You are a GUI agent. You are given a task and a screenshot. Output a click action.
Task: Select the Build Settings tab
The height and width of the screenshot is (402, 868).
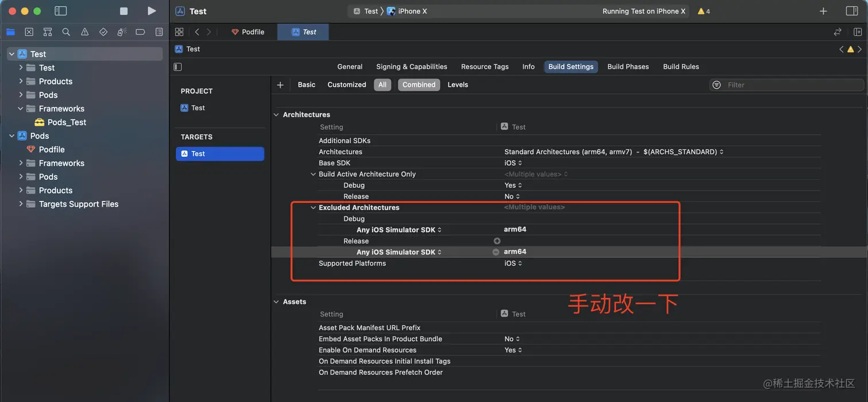(571, 67)
